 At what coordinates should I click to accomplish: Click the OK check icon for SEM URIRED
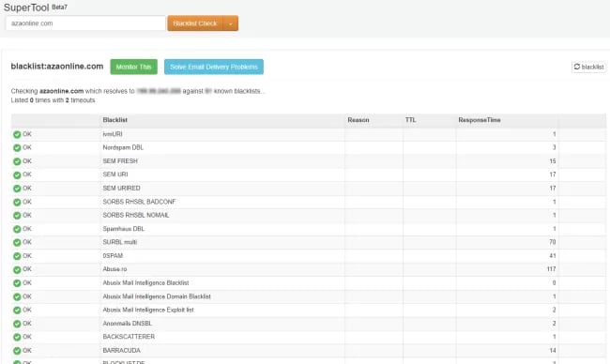coord(17,189)
